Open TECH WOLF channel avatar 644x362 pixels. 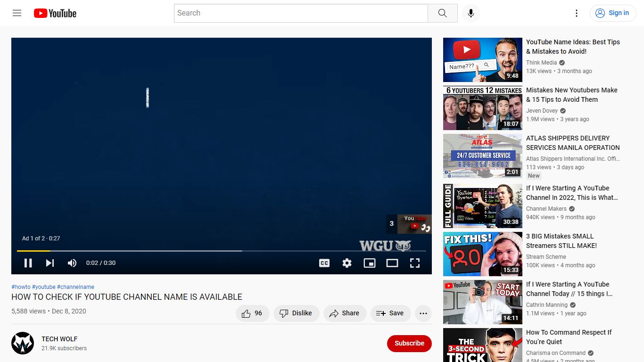[x=23, y=343]
